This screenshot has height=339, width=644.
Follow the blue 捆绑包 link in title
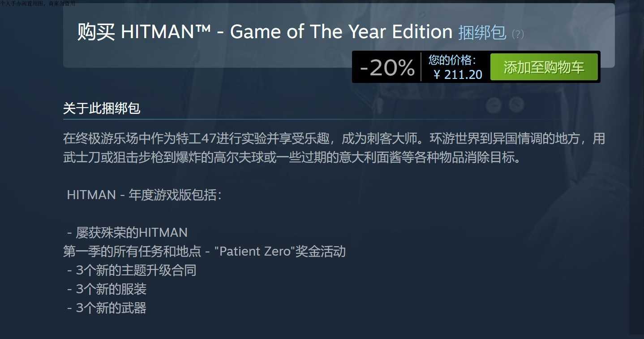tap(482, 32)
